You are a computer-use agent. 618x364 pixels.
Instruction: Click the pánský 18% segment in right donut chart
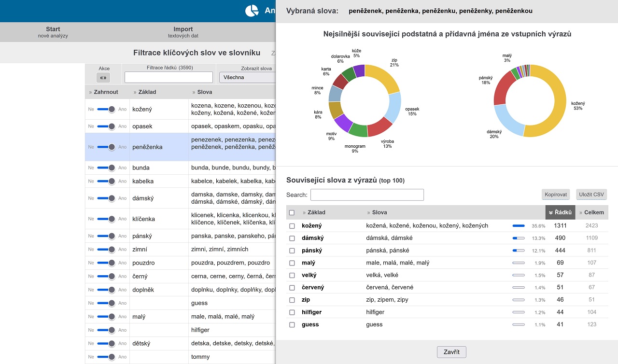click(501, 87)
